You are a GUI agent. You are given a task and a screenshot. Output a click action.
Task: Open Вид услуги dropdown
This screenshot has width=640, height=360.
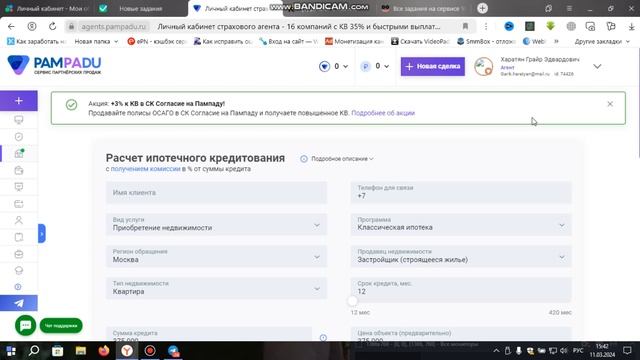pyautogui.click(x=216, y=224)
